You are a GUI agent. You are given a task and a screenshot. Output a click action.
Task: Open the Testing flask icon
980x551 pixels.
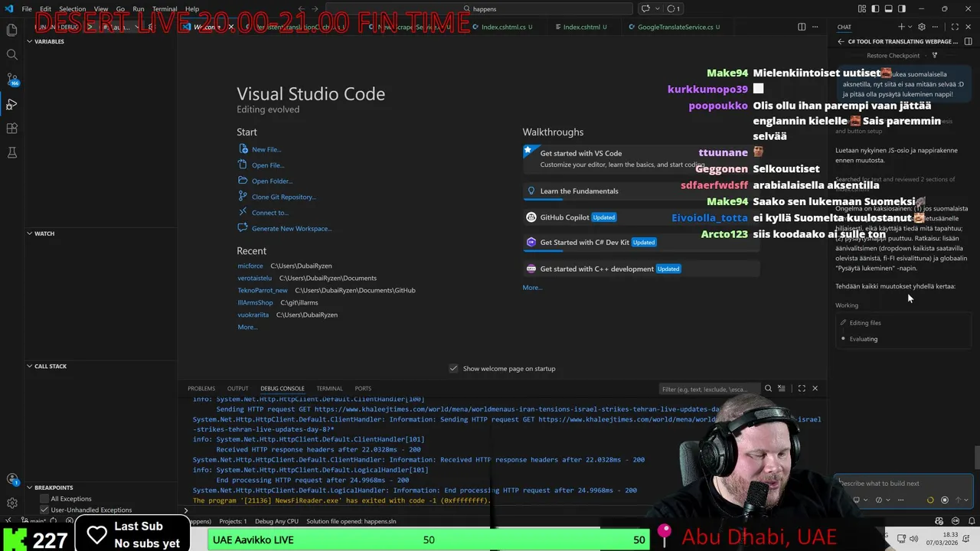(12, 153)
